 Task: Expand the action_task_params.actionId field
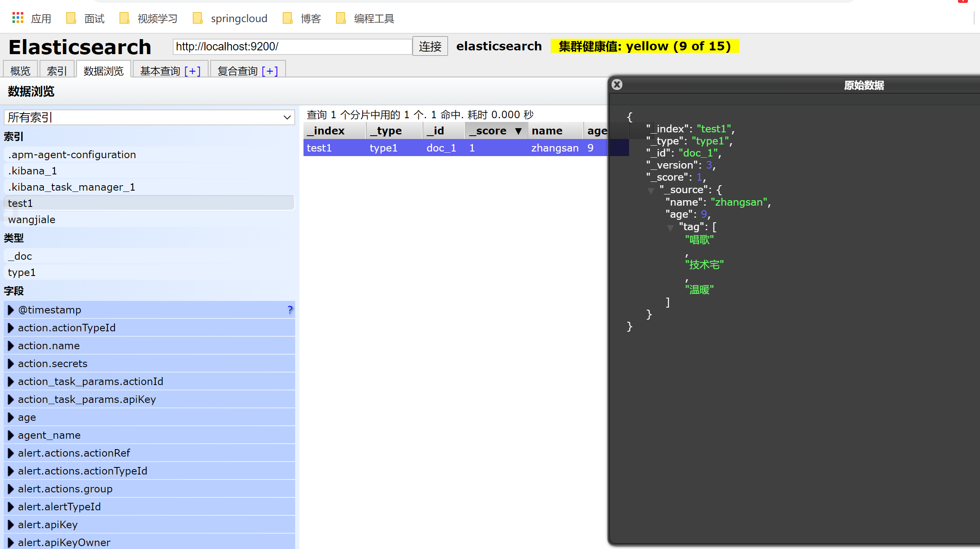pyautogui.click(x=11, y=381)
